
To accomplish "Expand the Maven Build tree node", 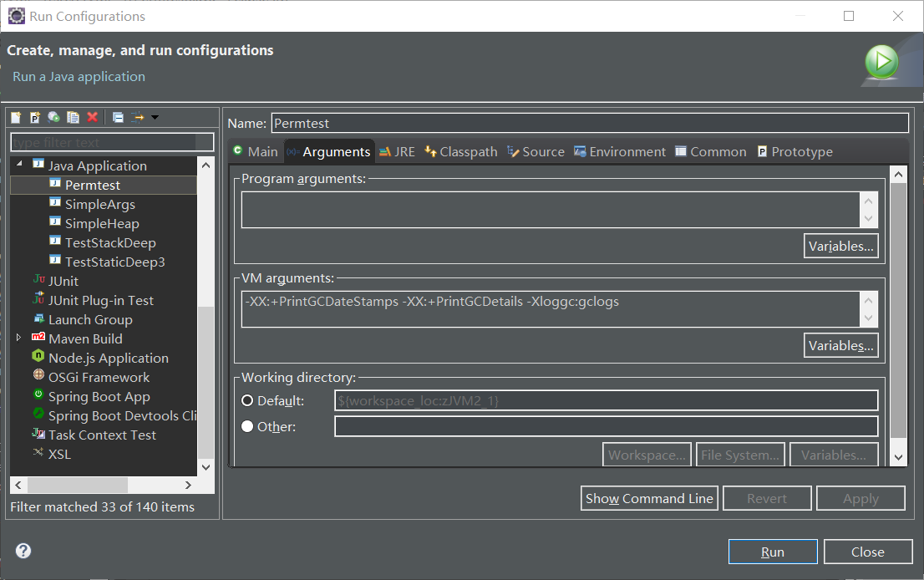I will point(18,338).
